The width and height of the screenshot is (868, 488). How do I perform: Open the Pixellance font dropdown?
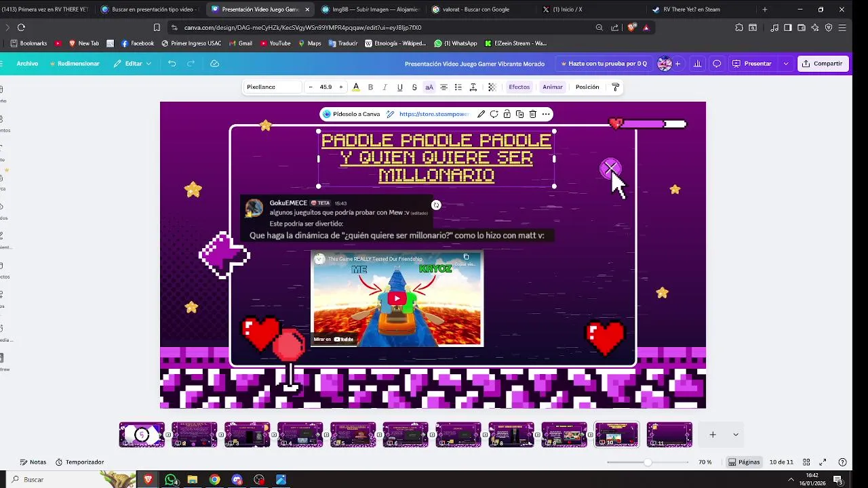pyautogui.click(x=273, y=87)
